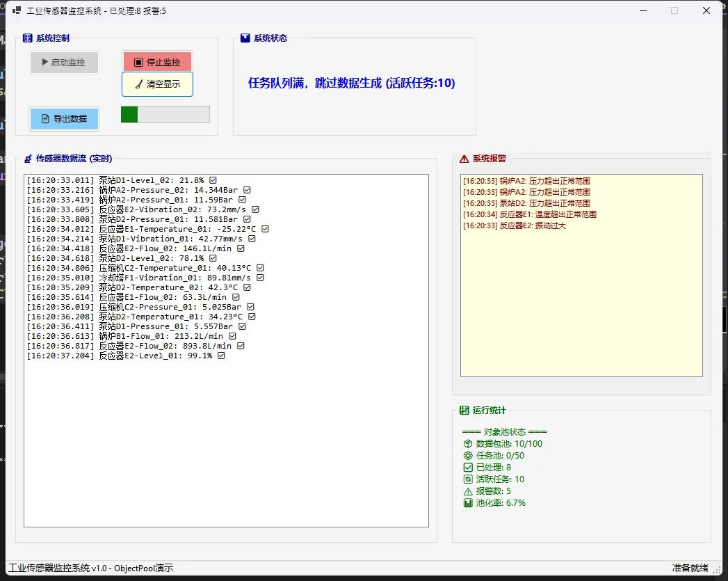
Task: Click the 系统状态 panel header icon
Action: point(245,38)
